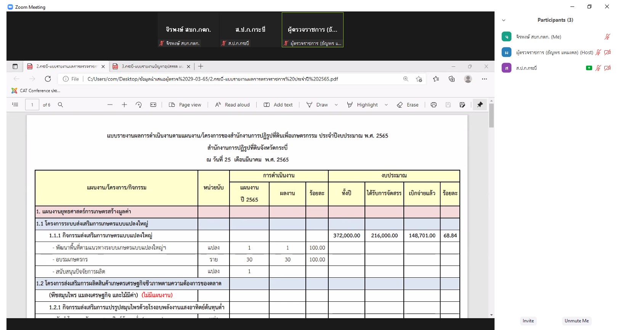Image resolution: width=644 pixels, height=330 pixels.
Task: Click the cell 68.84
Action: (450, 235)
